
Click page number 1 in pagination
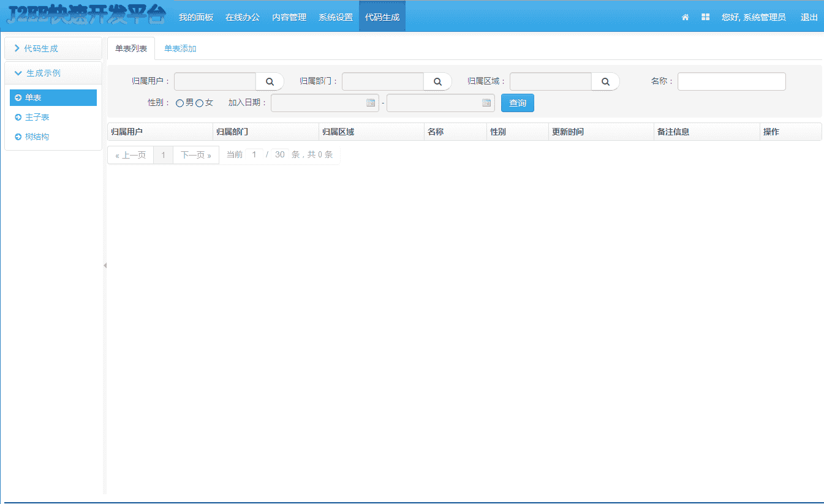coord(163,155)
